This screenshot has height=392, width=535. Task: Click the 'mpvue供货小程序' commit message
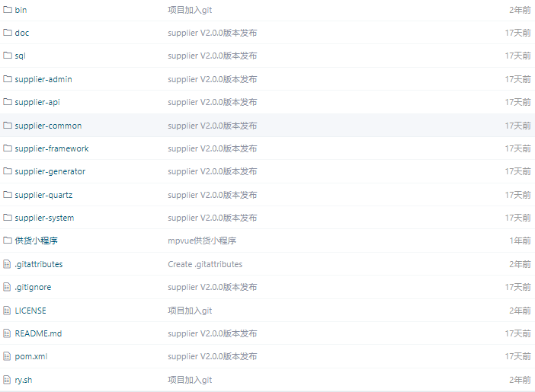(202, 241)
